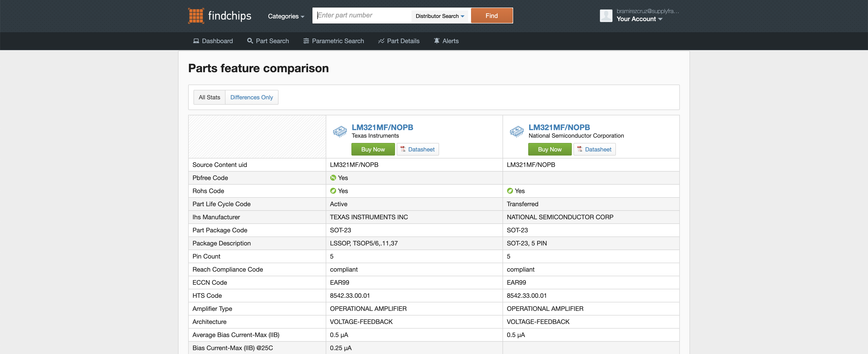The width and height of the screenshot is (868, 354).
Task: Click the 'Parts feature comparison' heading
Action: [258, 68]
